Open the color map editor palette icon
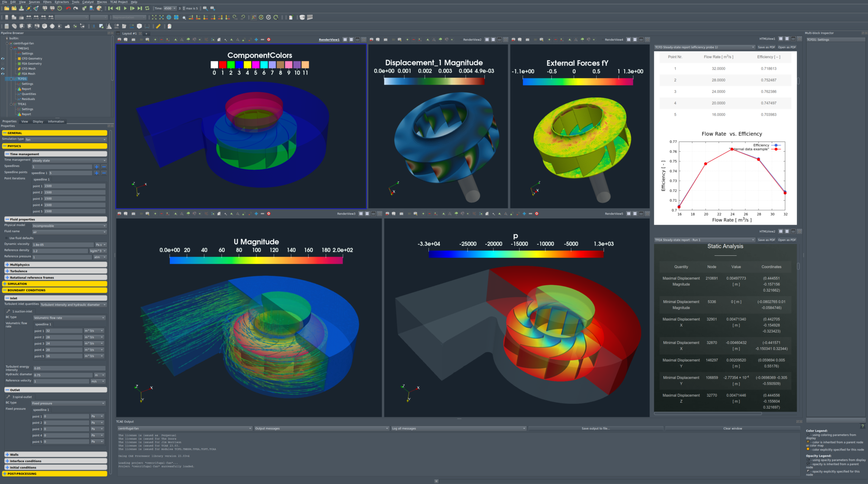The height and width of the screenshot is (484, 868). (x=99, y=8)
